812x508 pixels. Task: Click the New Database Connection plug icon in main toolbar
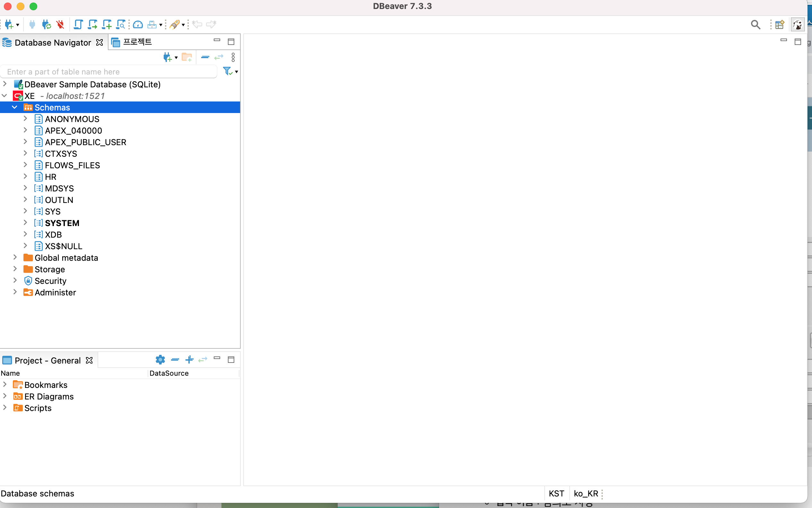pyautogui.click(x=9, y=24)
